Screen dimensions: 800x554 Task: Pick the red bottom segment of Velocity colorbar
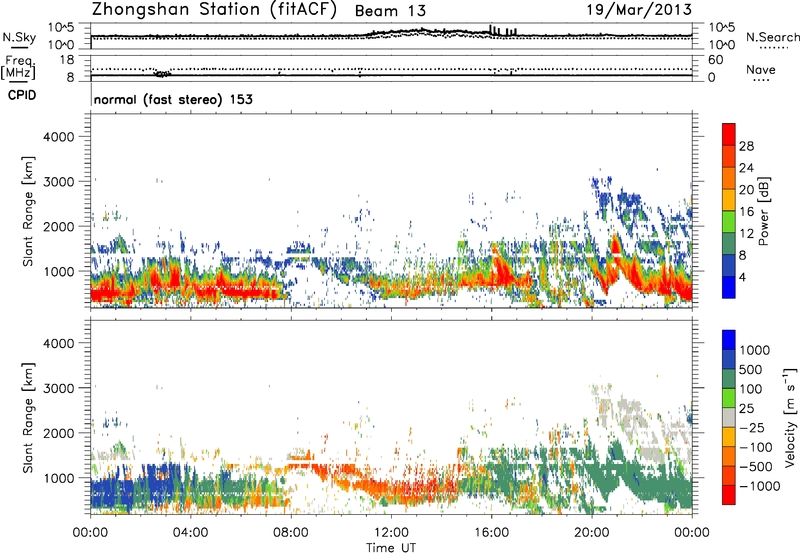[729, 495]
